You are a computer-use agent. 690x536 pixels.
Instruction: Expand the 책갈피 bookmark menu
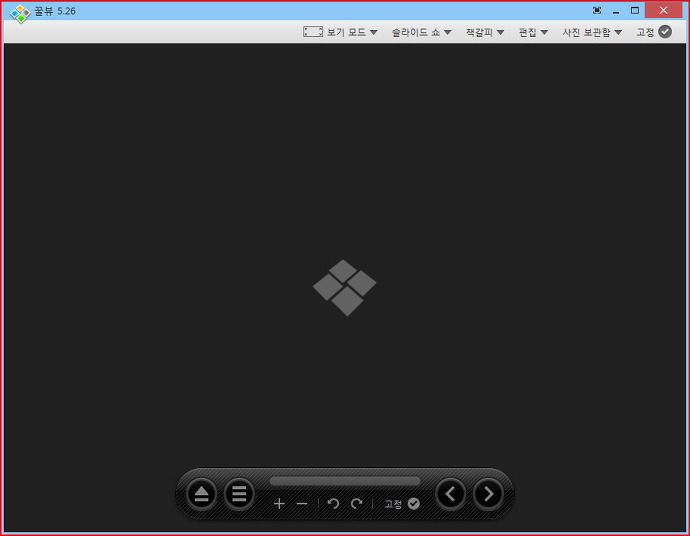[x=485, y=32]
